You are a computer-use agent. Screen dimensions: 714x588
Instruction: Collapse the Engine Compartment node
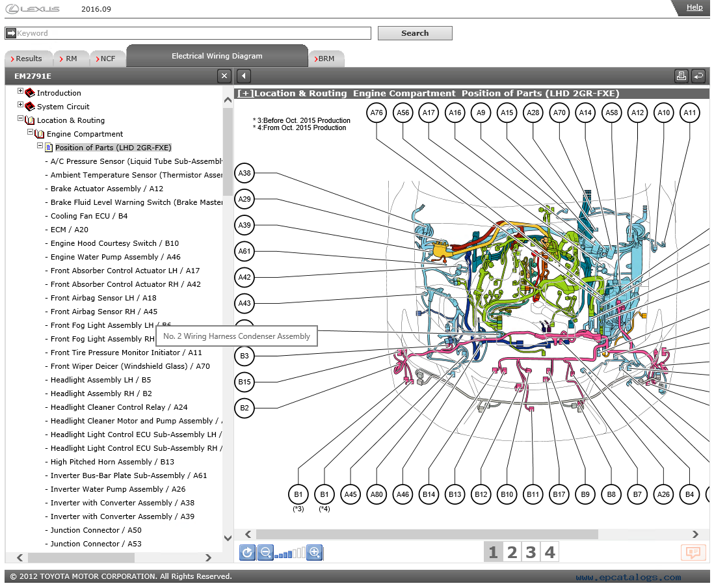[x=30, y=132]
